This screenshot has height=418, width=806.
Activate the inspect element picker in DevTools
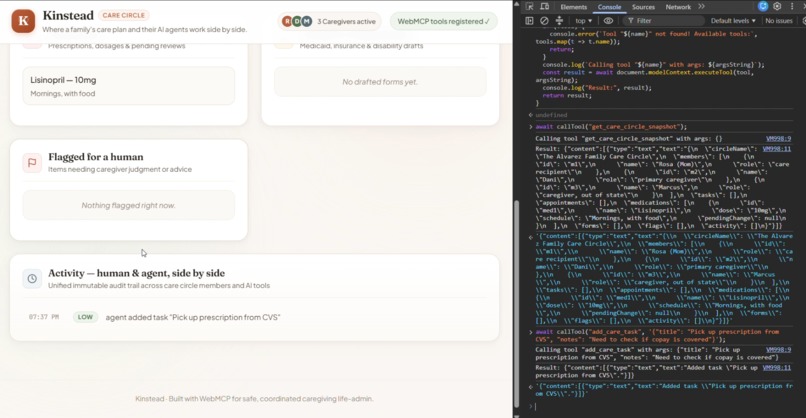[x=529, y=7]
